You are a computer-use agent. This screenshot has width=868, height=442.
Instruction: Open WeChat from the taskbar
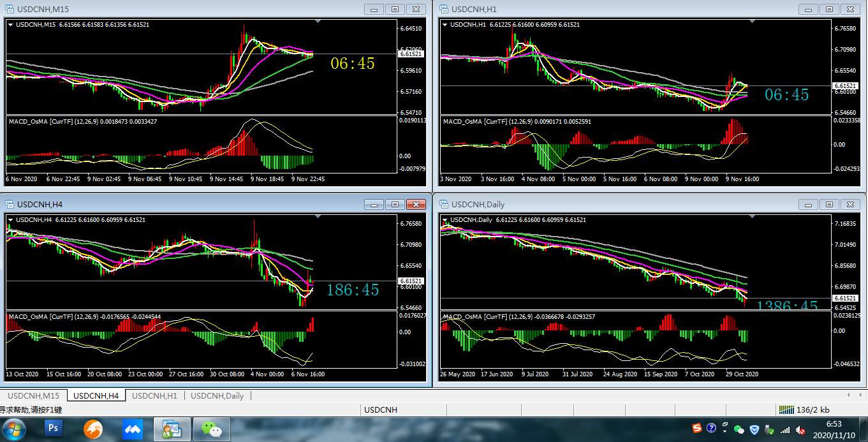[212, 429]
